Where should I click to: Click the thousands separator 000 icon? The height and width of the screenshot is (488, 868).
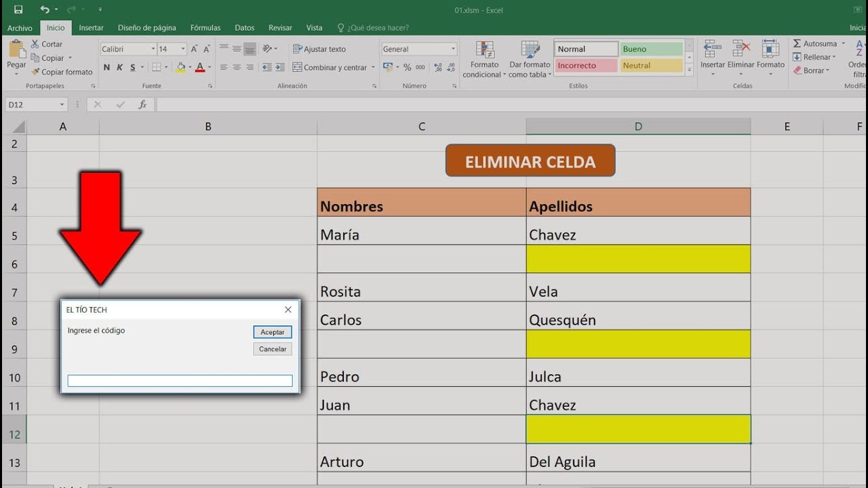coord(420,68)
